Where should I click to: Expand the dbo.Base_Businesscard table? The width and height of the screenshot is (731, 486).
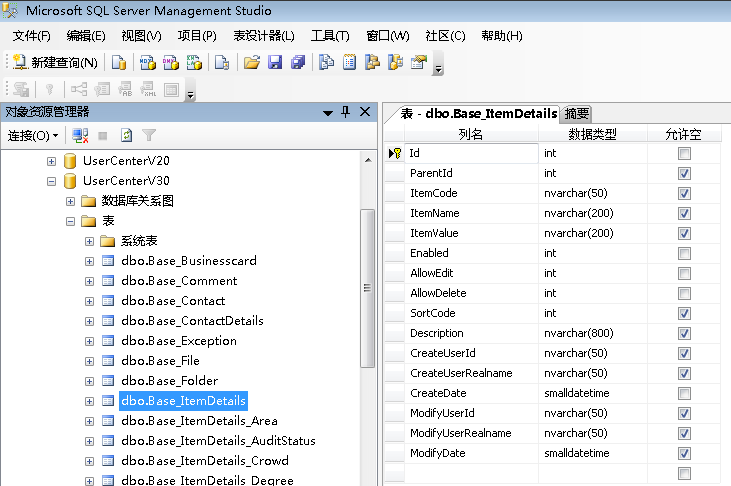pos(90,262)
